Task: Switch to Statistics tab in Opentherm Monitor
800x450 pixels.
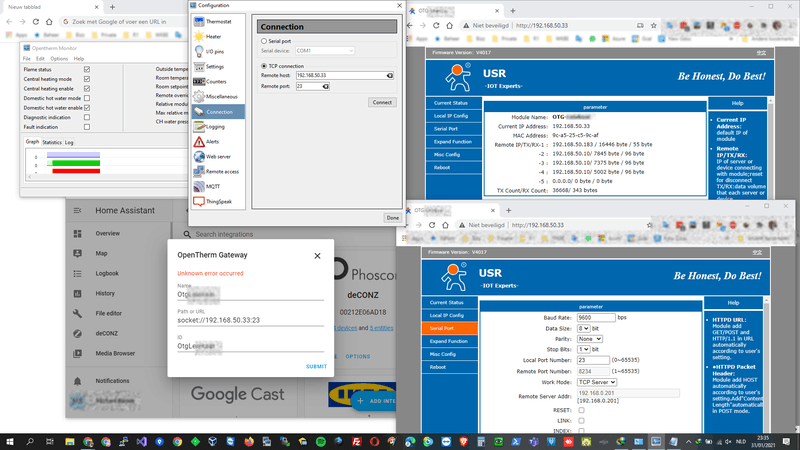Action: pyautogui.click(x=52, y=142)
